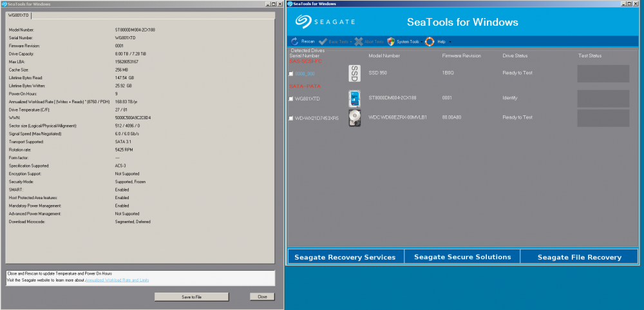The width and height of the screenshot is (644, 310).
Task: Click the Help lifebuoy icon
Action: pos(430,41)
